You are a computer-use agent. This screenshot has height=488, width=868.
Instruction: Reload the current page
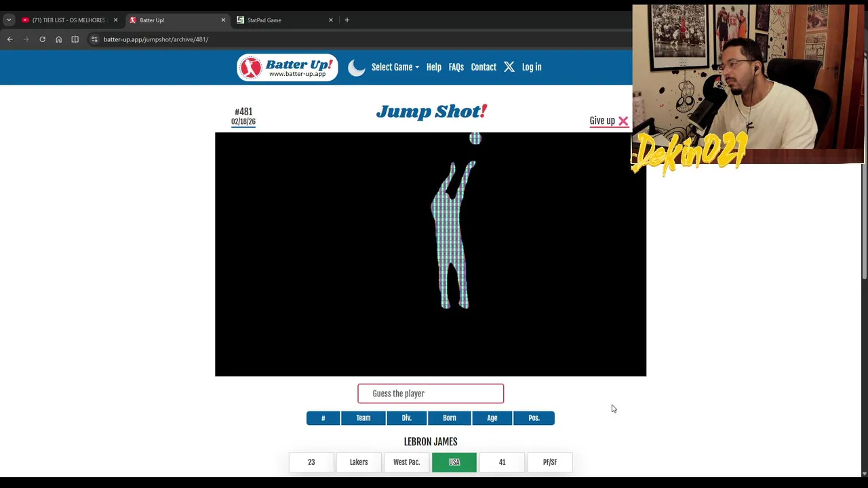[42, 39]
